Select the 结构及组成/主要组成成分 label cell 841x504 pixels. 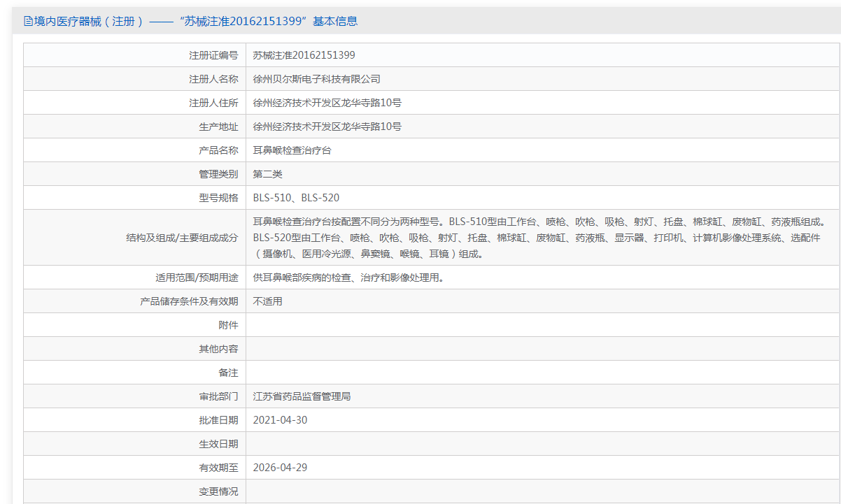point(134,238)
